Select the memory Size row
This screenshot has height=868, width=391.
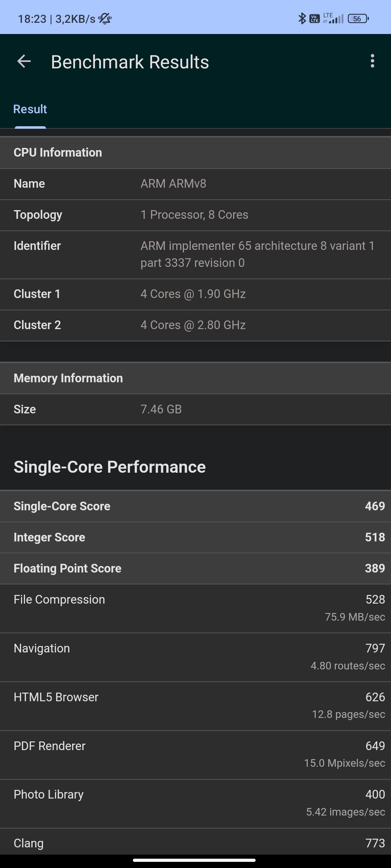pyautogui.click(x=195, y=409)
